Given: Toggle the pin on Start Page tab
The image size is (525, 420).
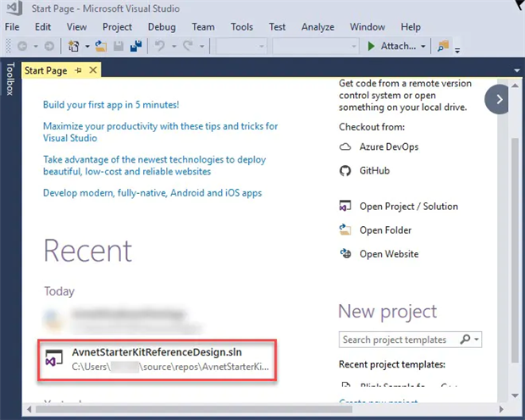Looking at the screenshot, I should click(x=78, y=71).
